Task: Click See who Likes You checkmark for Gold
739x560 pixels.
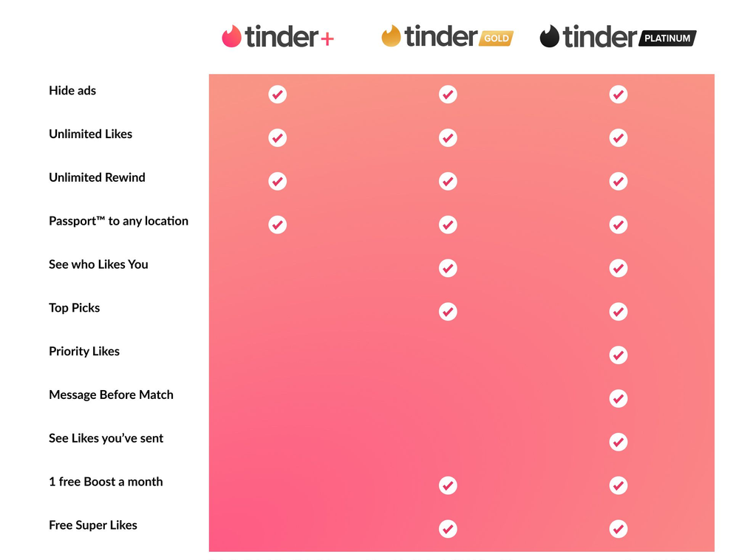Action: (x=448, y=268)
